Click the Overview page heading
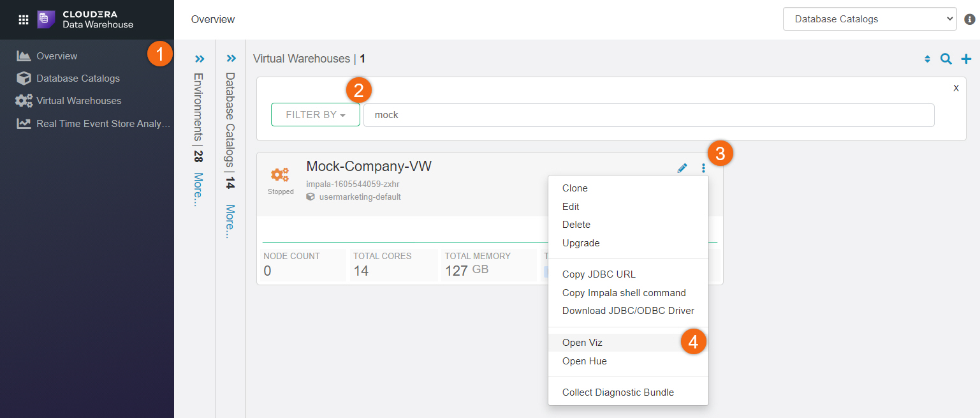980x418 pixels. (213, 20)
